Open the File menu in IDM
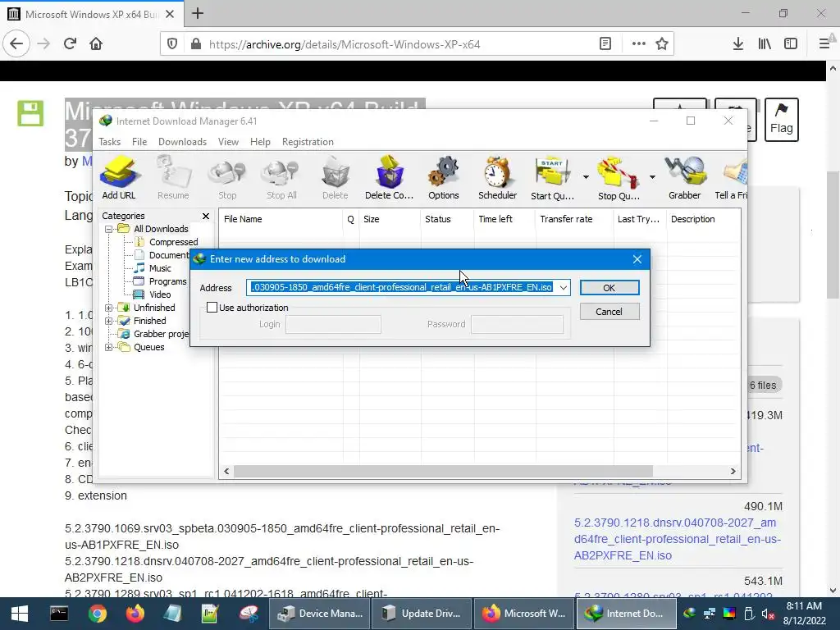840x630 pixels. click(139, 142)
